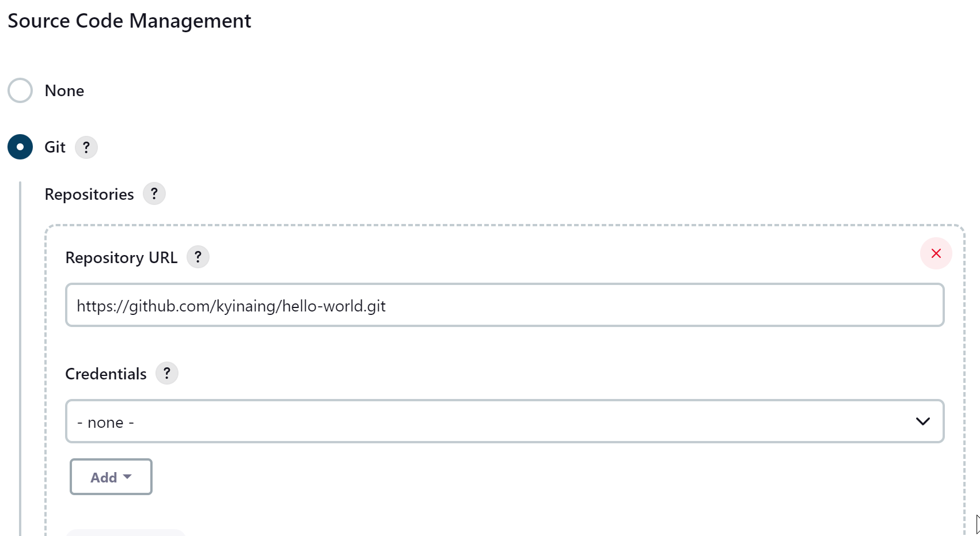Click the chevron on the Credentials selector
The image size is (980, 536).
(x=922, y=421)
